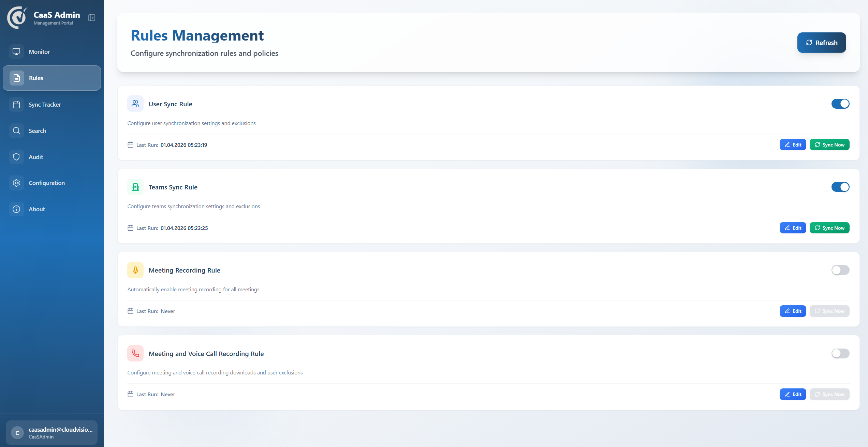This screenshot has height=447, width=868.
Task: Disable the Teams Sync Rule toggle
Action: [x=840, y=187]
